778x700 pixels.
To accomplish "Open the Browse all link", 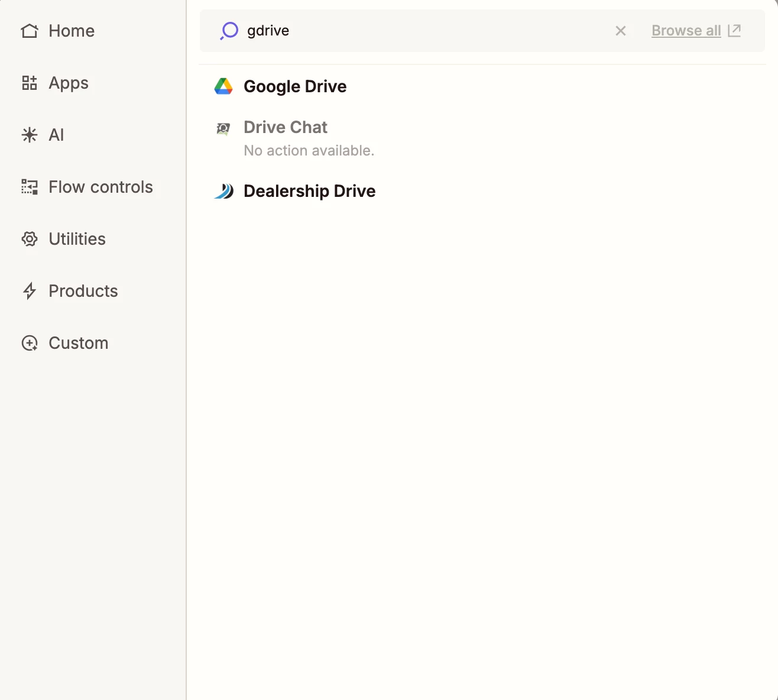I will click(x=686, y=31).
